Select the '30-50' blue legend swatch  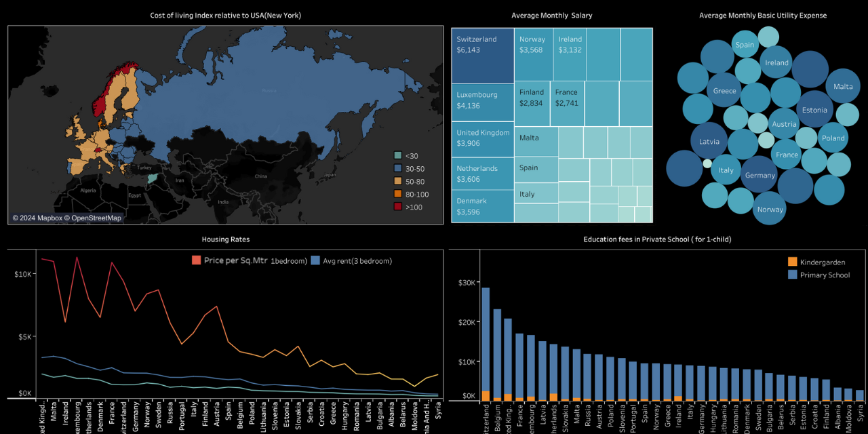(397, 168)
